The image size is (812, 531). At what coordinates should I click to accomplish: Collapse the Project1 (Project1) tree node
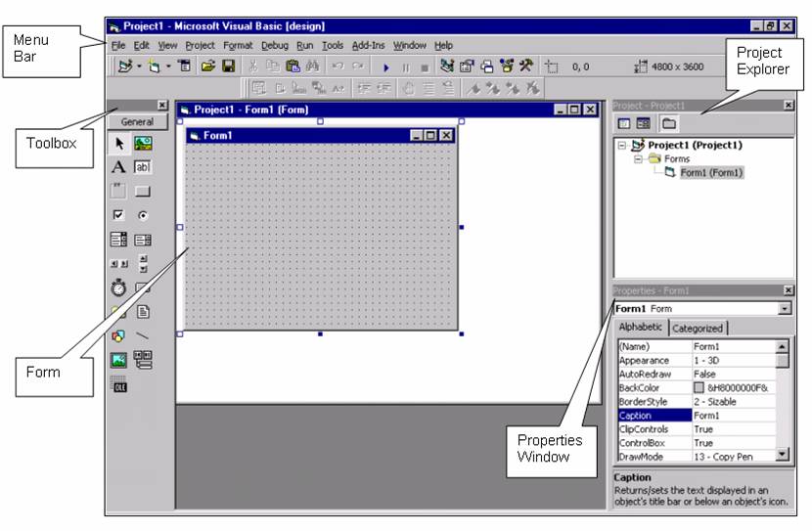point(622,146)
